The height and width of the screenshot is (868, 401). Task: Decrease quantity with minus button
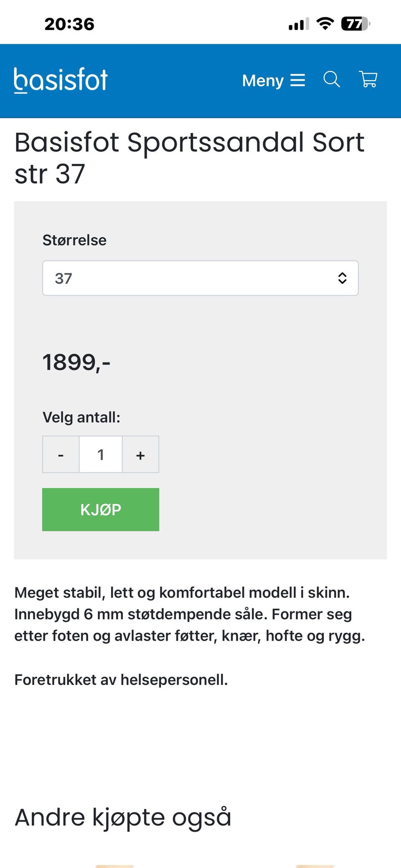[x=61, y=454]
